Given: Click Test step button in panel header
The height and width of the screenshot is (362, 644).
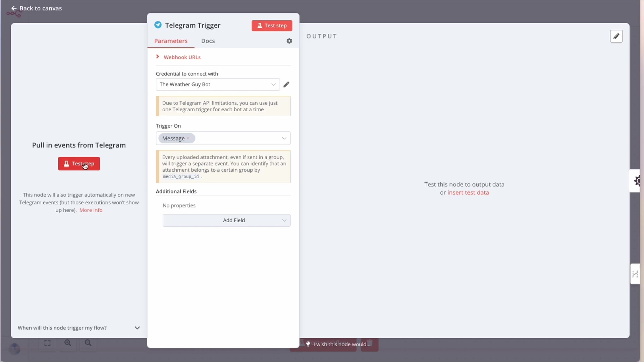Looking at the screenshot, I should pos(272,25).
